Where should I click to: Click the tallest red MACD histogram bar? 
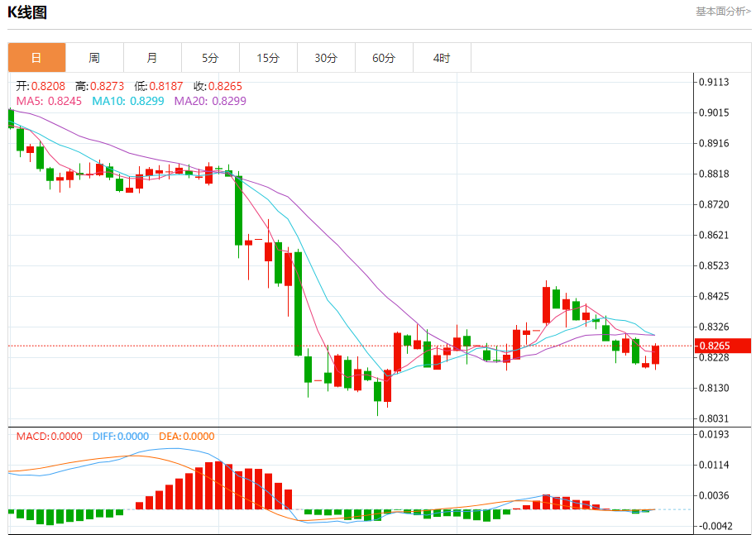pos(219,485)
